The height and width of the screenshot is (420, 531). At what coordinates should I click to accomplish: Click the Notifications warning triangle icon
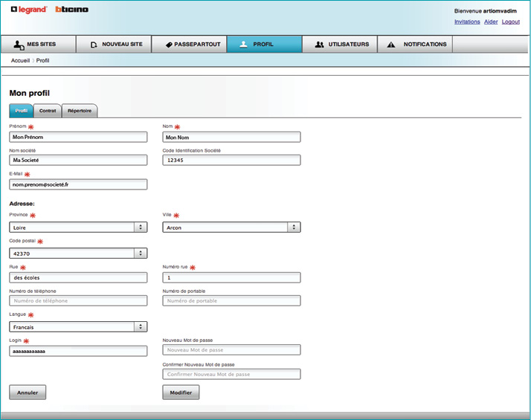point(391,45)
